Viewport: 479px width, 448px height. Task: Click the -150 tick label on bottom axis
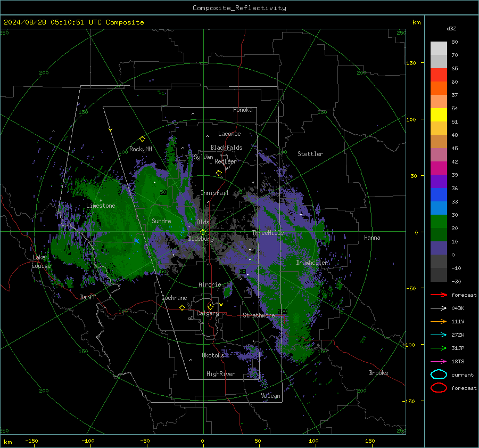[x=31, y=441]
